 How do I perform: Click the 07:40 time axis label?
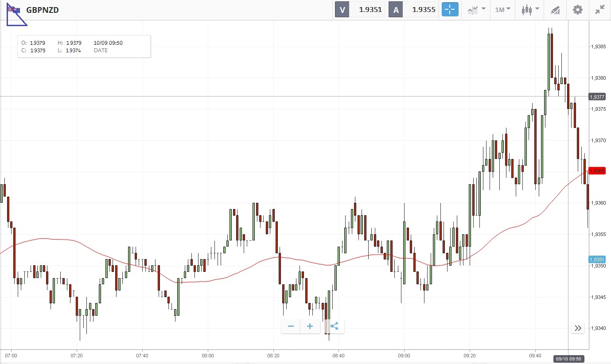point(142,356)
